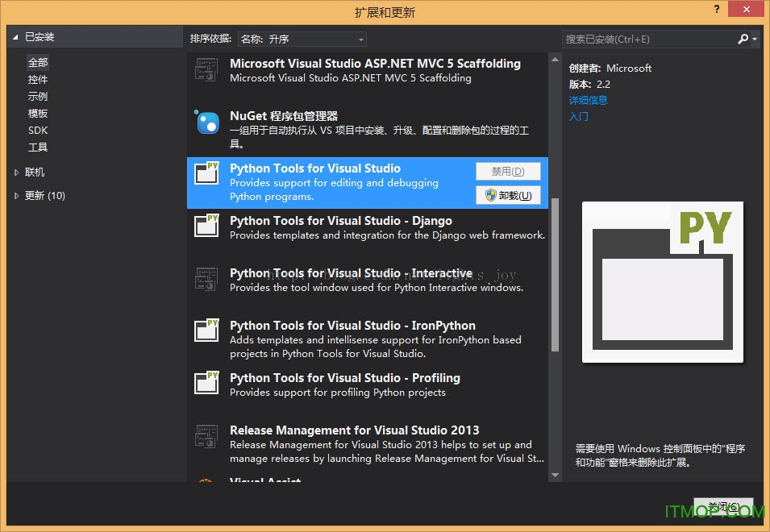Click the search magnifier icon

point(743,39)
